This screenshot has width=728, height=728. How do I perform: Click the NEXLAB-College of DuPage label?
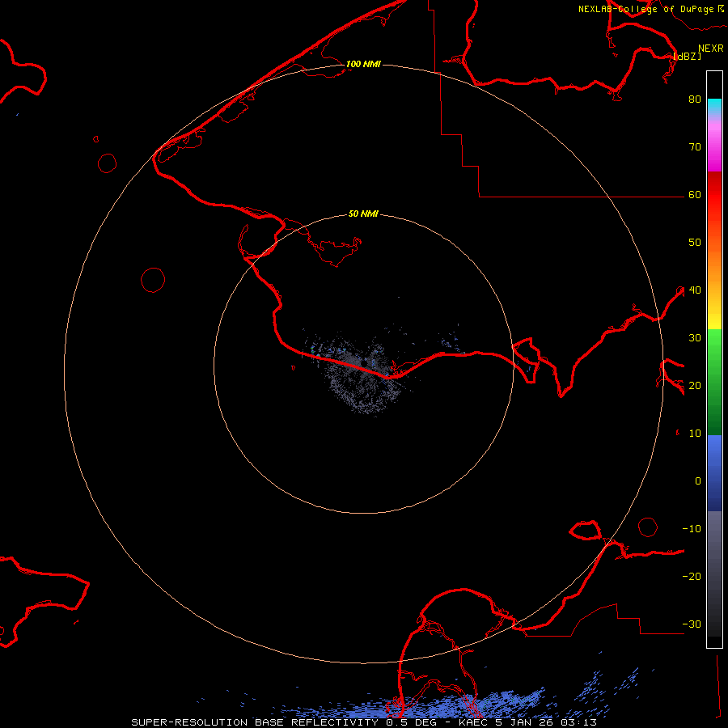click(x=651, y=9)
